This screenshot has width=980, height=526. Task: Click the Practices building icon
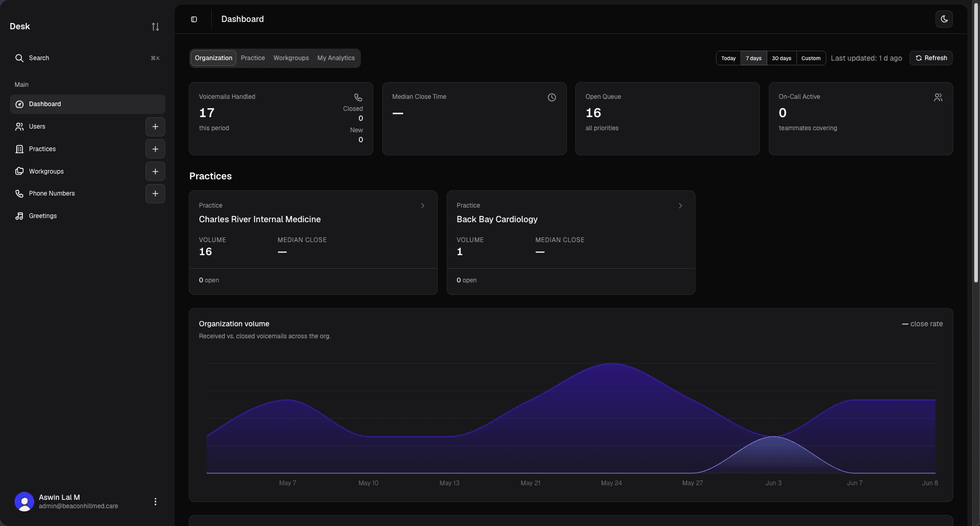[19, 149]
